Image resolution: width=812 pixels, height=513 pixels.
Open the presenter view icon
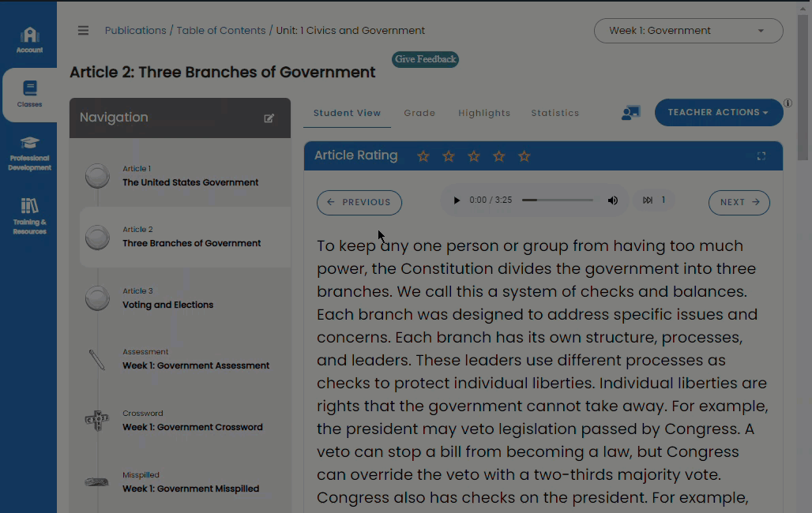click(631, 112)
